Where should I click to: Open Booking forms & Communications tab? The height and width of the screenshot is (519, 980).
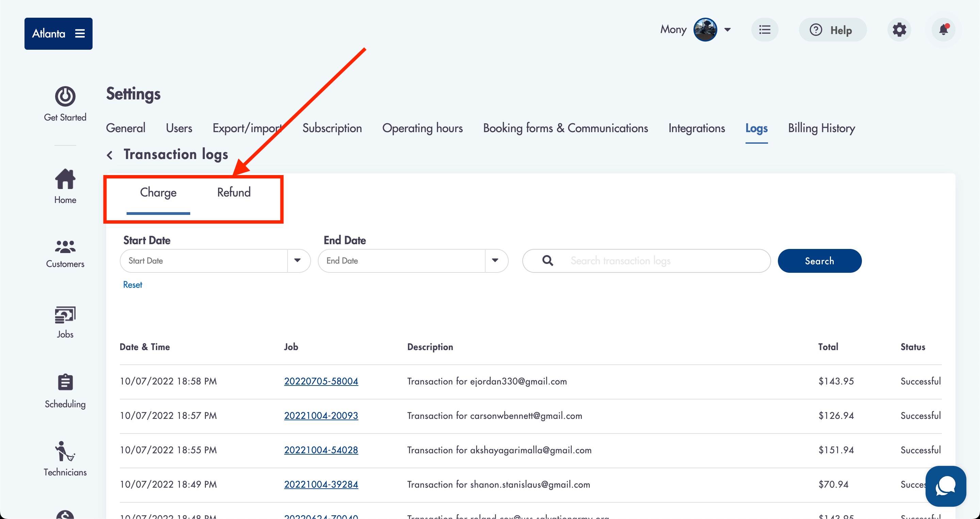565,128
